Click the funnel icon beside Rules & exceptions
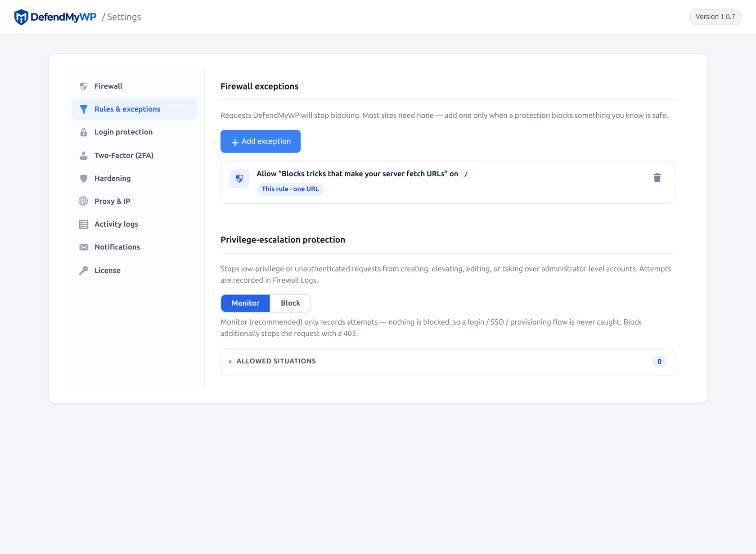The width and height of the screenshot is (756, 554). (84, 109)
